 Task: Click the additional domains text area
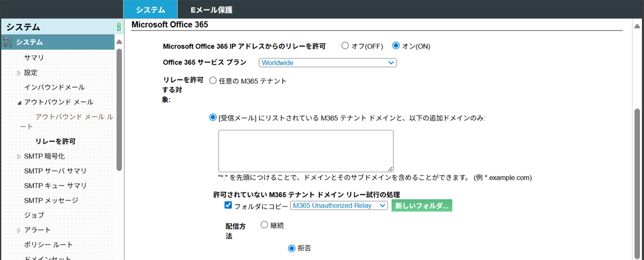(306, 151)
